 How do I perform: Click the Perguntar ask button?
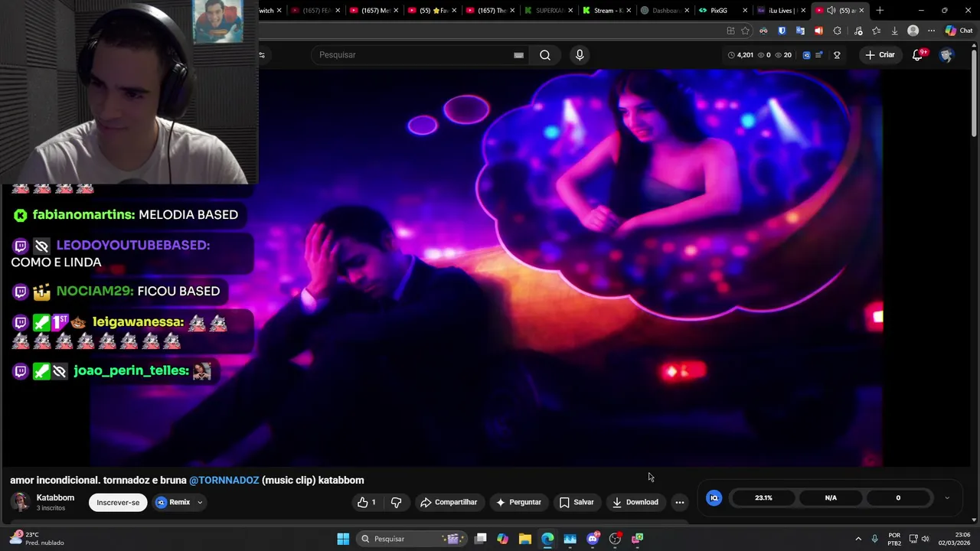(x=518, y=502)
